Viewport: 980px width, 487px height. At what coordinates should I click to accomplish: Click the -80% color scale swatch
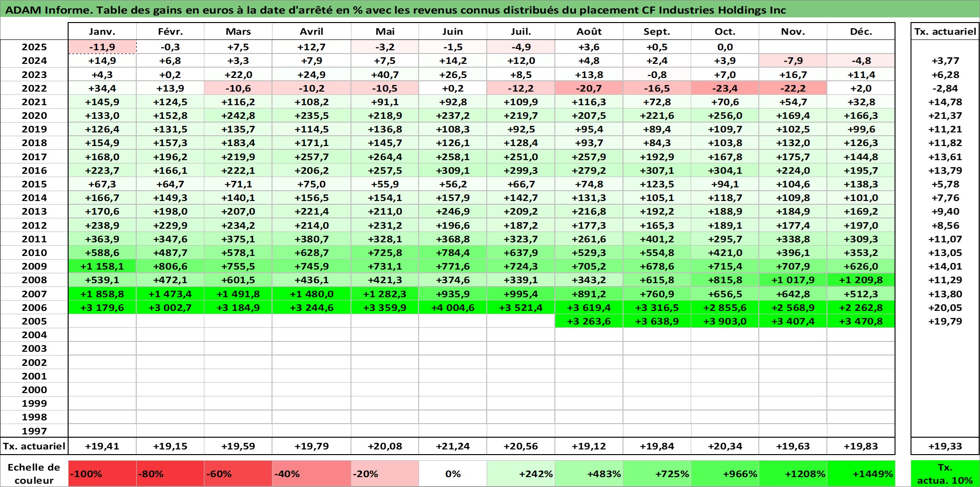click(170, 473)
